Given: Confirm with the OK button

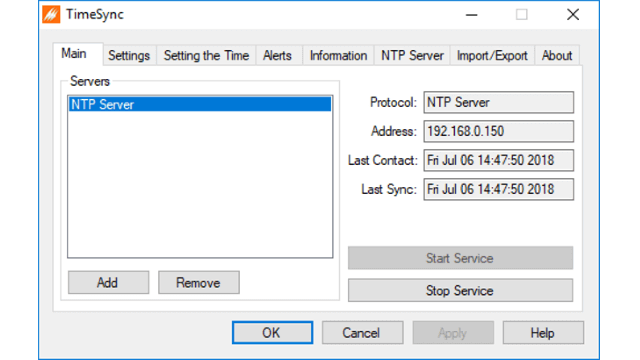Looking at the screenshot, I should point(272,333).
